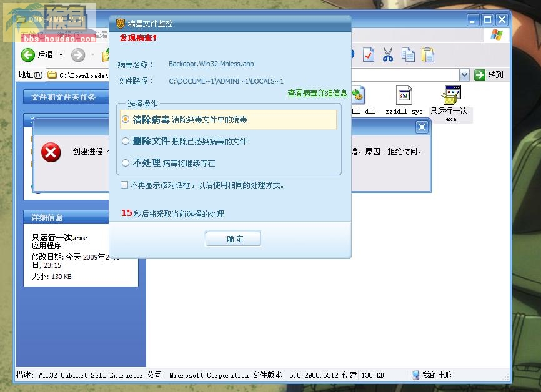Collapse the 文件和文件夹任务 panel header
This screenshot has height=392, width=541.
click(67, 97)
